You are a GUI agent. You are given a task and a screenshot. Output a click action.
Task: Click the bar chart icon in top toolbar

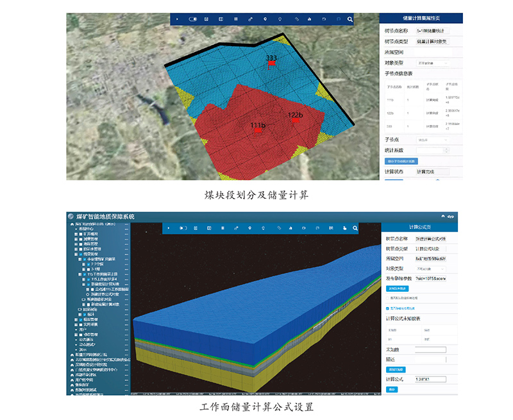[310, 19]
